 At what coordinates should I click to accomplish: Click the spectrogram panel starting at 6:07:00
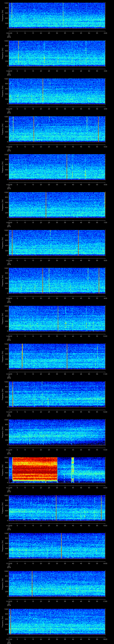57,243
